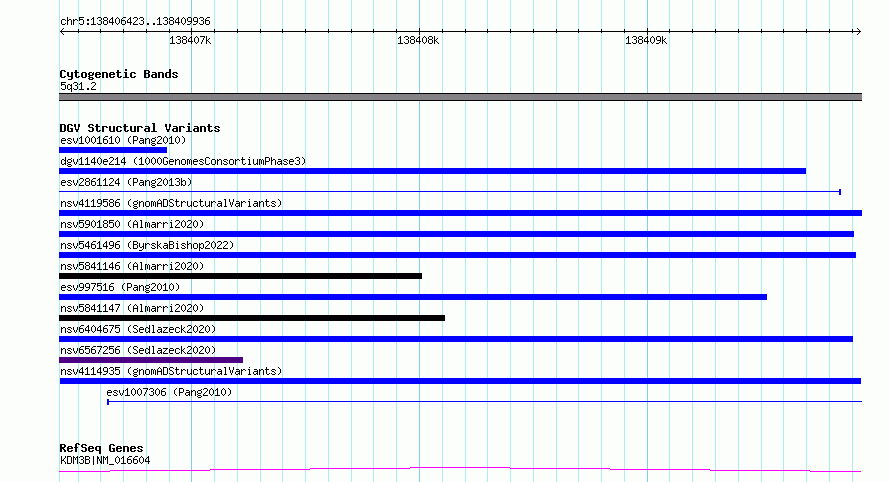Click the black nsv5841146 variant bar

[240, 276]
